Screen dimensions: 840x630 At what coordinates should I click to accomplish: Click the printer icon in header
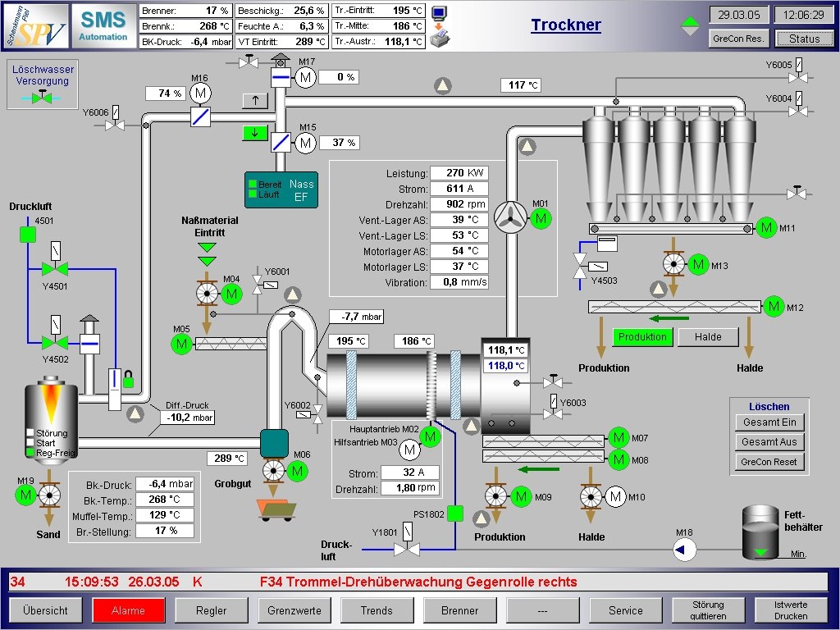pos(441,37)
